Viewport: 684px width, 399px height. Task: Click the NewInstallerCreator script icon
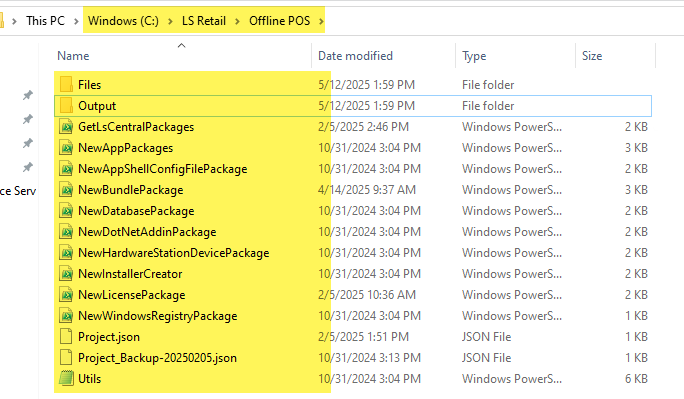coord(66,274)
